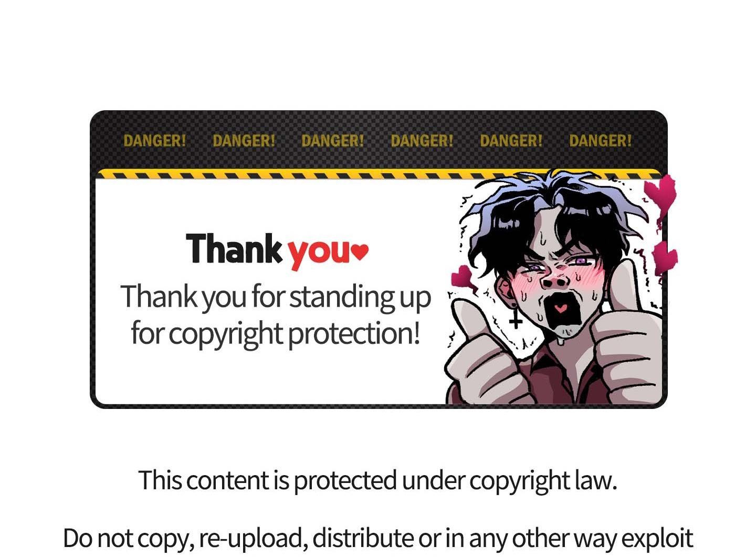Click "This content is protected under copyright law."
The image size is (756, 557).
pyautogui.click(x=377, y=480)
